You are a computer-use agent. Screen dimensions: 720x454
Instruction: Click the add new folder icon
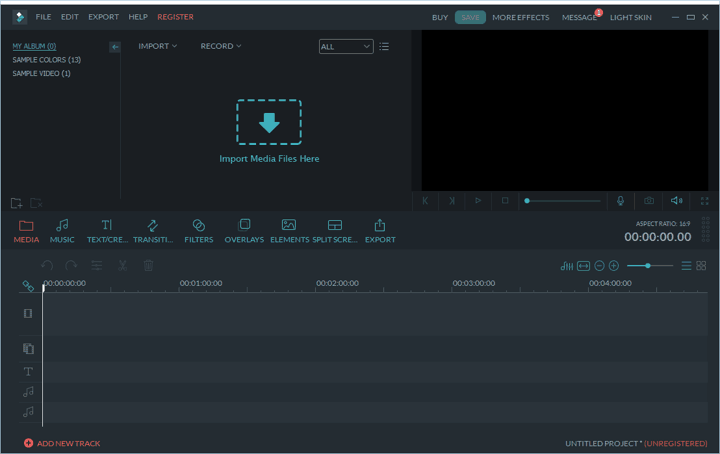pyautogui.click(x=17, y=203)
